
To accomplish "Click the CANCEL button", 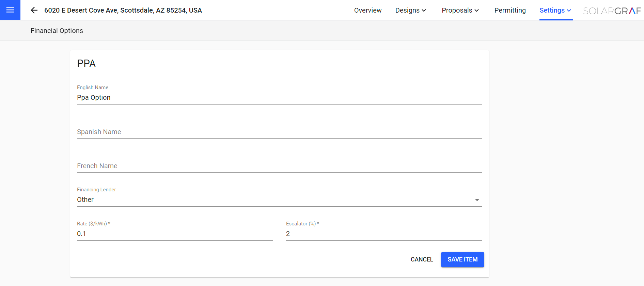I will 422,259.
